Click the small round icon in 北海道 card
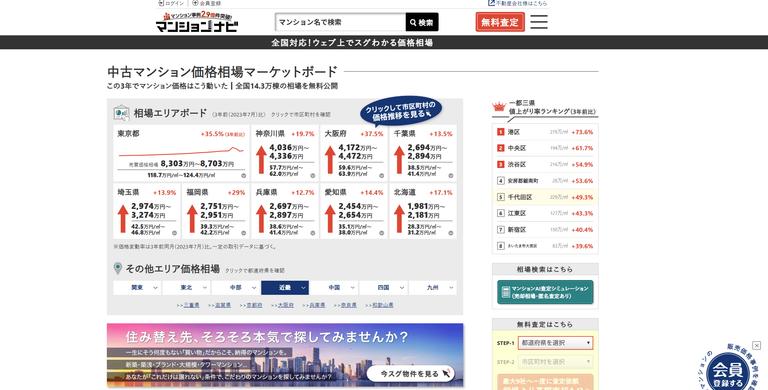This screenshot has width=768, height=390. (x=451, y=233)
